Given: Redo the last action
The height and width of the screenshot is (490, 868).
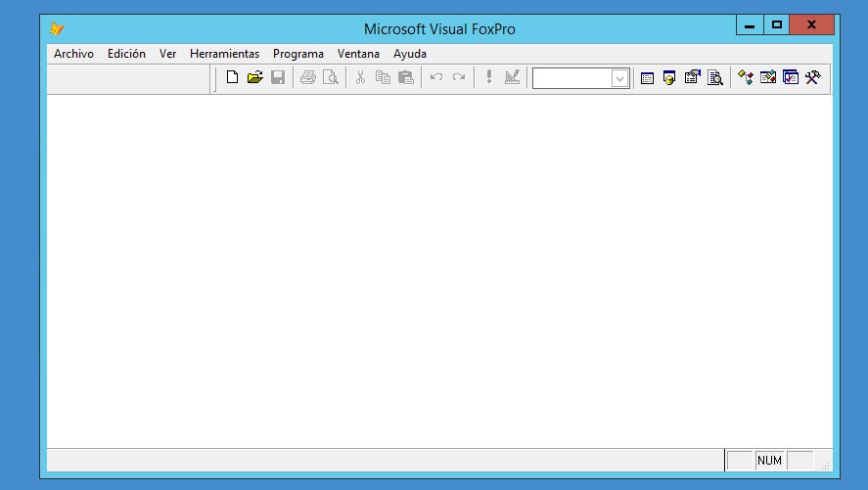Looking at the screenshot, I should 459,77.
